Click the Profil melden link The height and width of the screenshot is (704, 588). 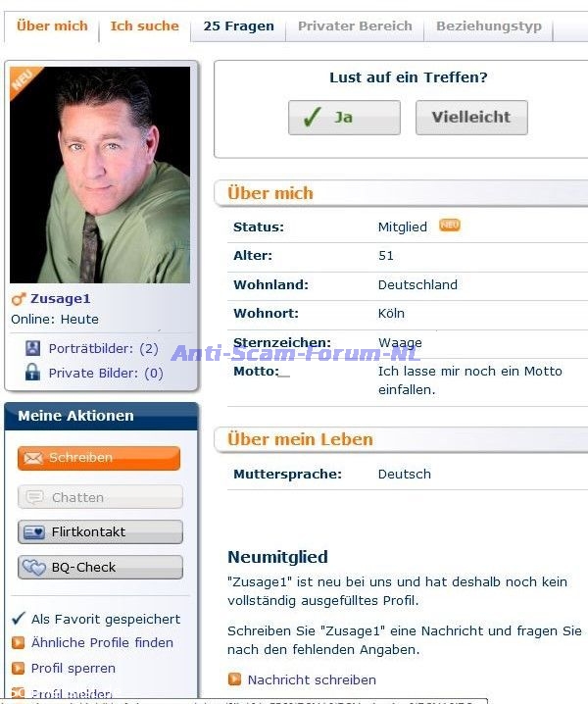click(71, 693)
